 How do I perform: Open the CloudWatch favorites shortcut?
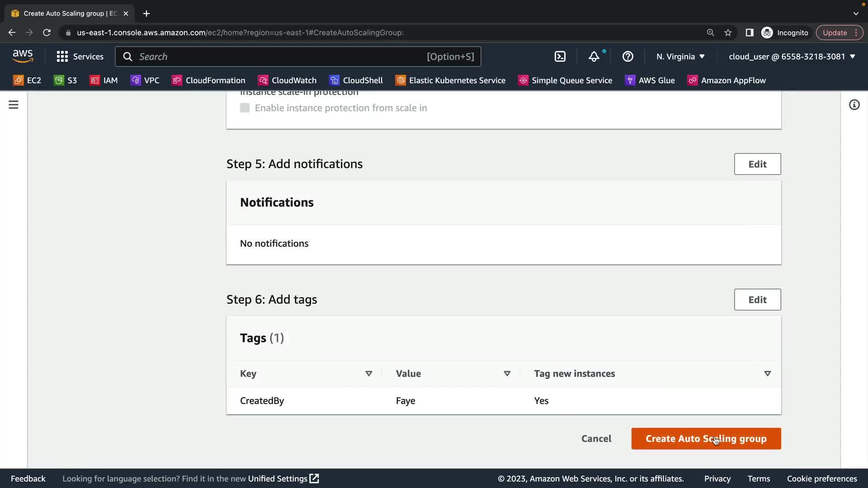pyautogui.click(x=287, y=80)
